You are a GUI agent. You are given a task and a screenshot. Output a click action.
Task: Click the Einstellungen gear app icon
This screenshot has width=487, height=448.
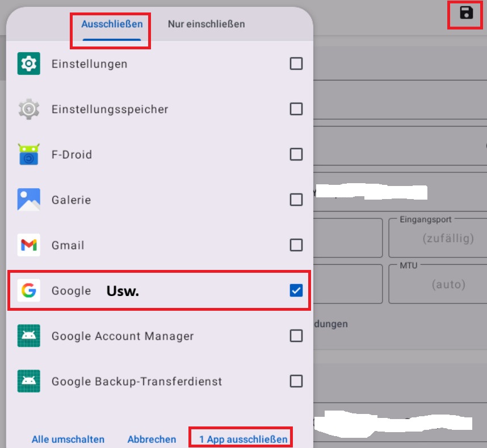point(28,64)
